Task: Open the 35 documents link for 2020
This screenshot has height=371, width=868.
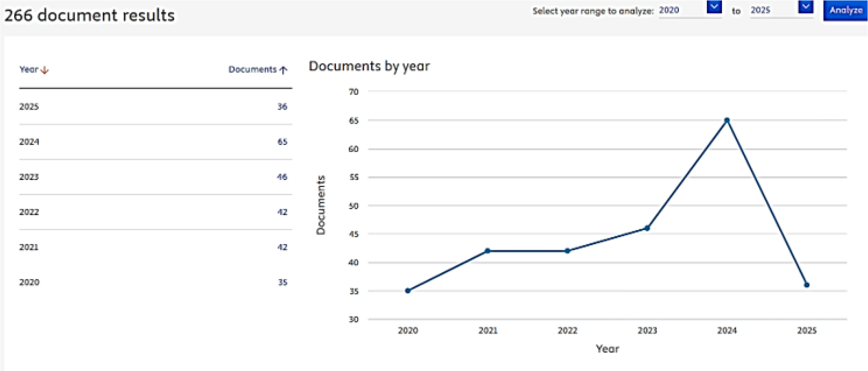Action: pos(283,282)
